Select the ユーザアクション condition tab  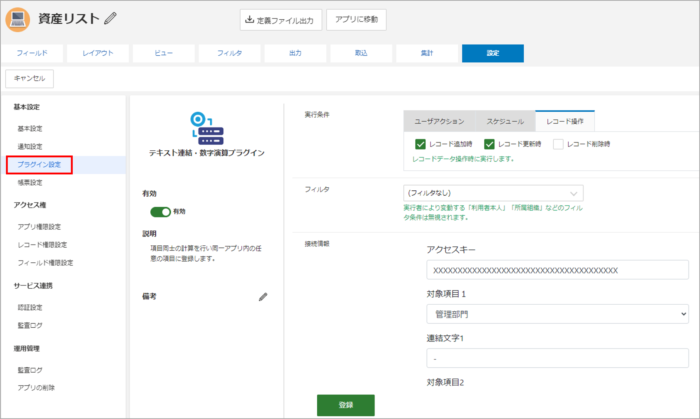[439, 121]
